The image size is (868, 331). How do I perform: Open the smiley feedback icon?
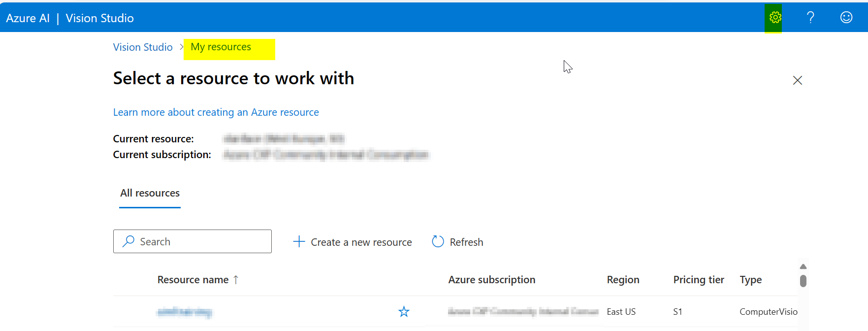click(x=845, y=18)
